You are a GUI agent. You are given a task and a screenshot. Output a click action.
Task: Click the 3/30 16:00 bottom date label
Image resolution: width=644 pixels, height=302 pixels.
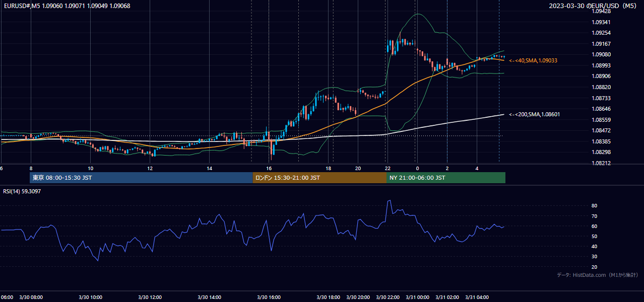[269, 297]
